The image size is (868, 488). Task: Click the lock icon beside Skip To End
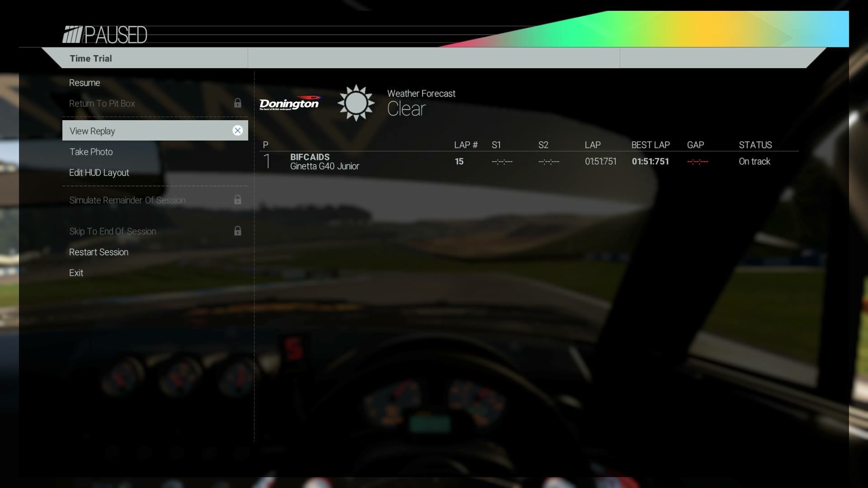point(237,231)
